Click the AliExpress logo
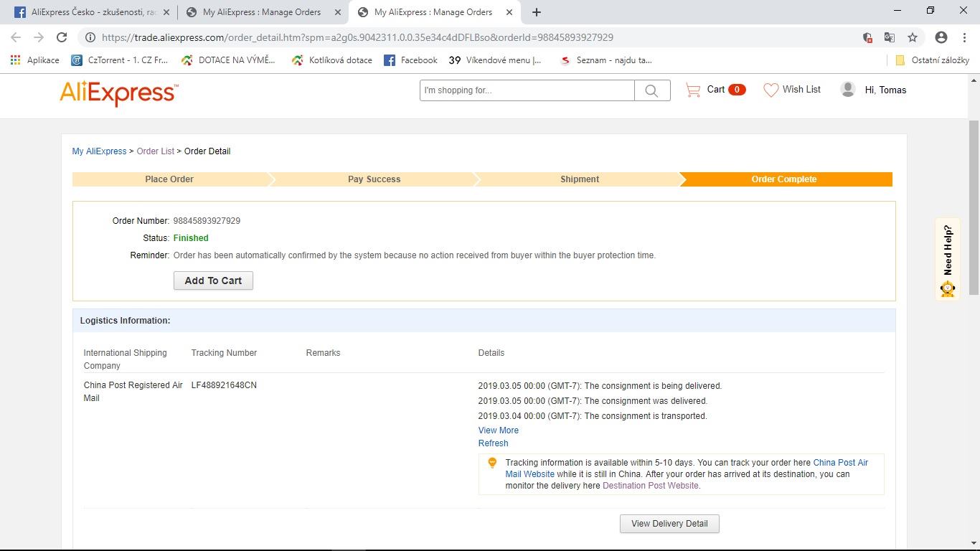The width and height of the screenshot is (980, 551). [x=118, y=93]
